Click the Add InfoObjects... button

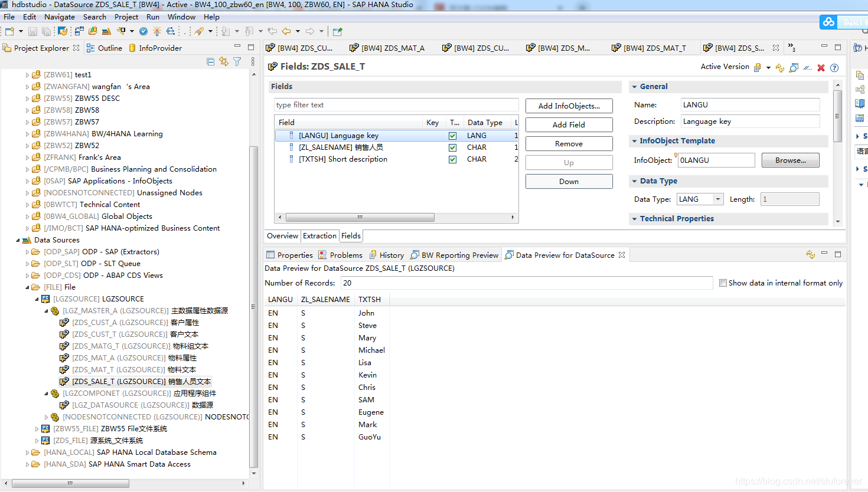coord(569,106)
